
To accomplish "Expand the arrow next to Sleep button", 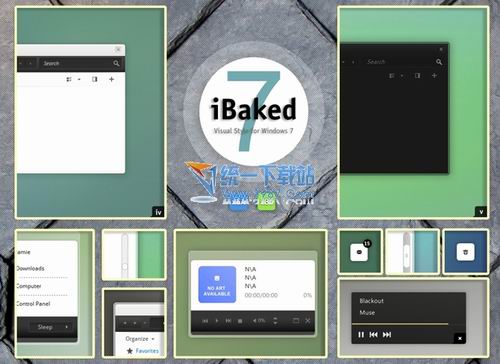I will [66, 327].
